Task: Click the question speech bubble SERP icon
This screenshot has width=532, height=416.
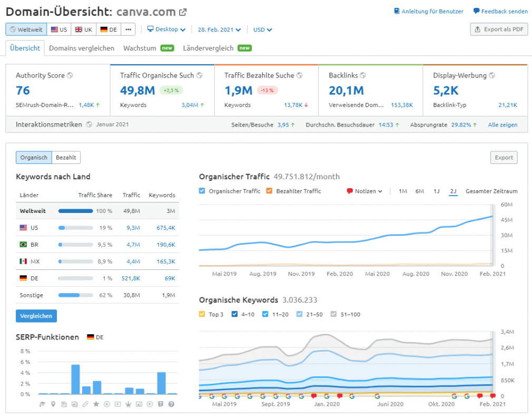Action: tap(161, 404)
